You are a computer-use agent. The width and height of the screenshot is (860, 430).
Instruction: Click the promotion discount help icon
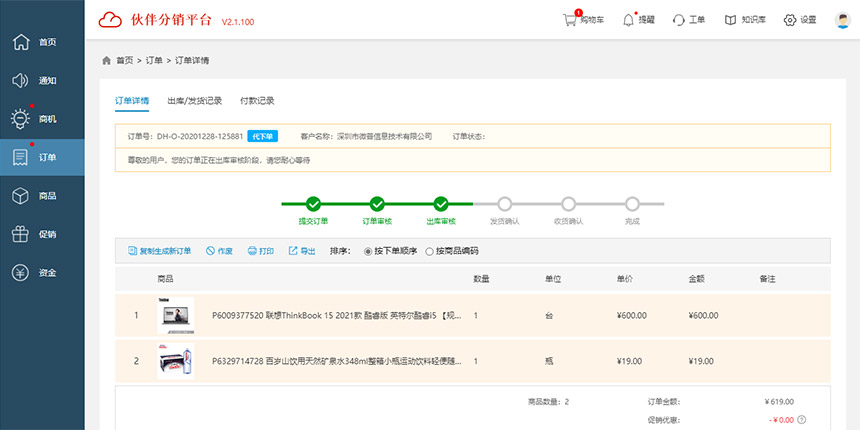pos(802,420)
